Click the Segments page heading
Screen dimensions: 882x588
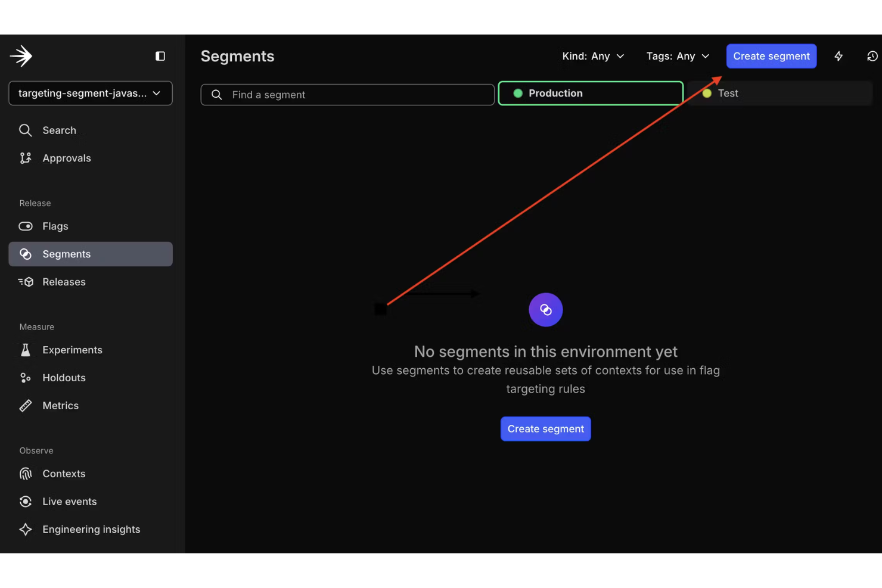(237, 56)
